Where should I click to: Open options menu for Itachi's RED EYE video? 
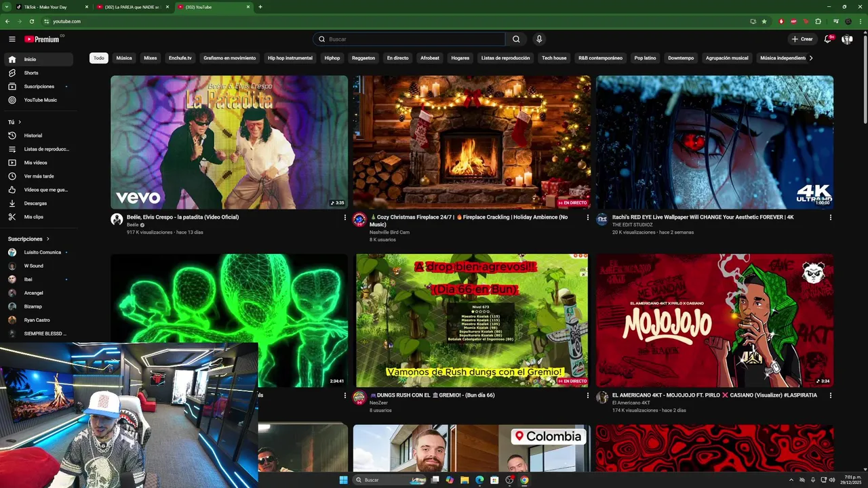click(x=830, y=218)
